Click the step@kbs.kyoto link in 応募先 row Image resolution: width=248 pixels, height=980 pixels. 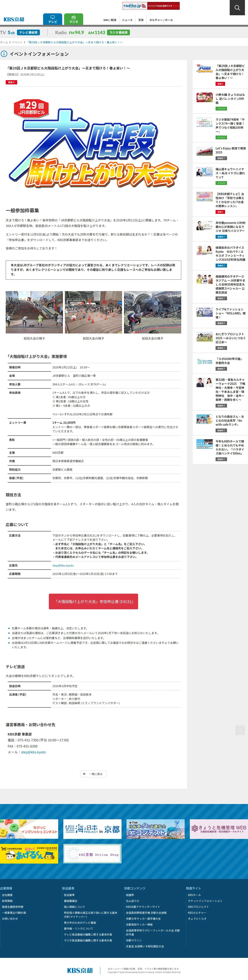[x=63, y=565]
